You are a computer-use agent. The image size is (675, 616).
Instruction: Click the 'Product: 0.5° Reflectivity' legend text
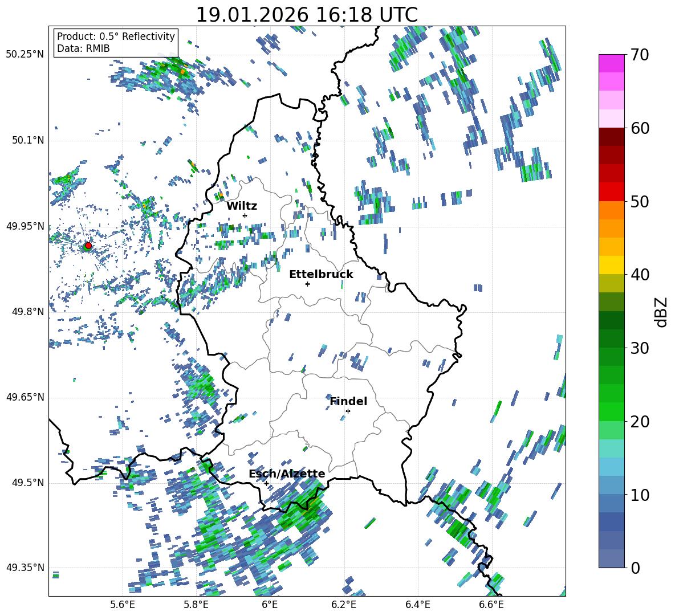pos(116,36)
